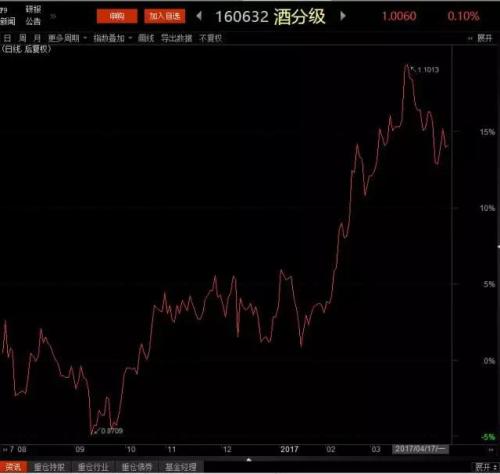
Task: Switch chart to daily (日) period
Action: [x=7, y=38]
